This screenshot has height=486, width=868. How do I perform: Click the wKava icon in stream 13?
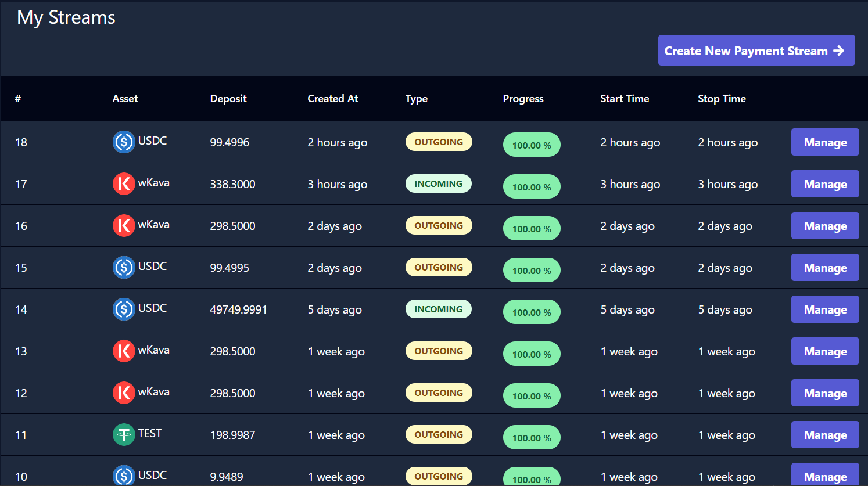(x=123, y=351)
